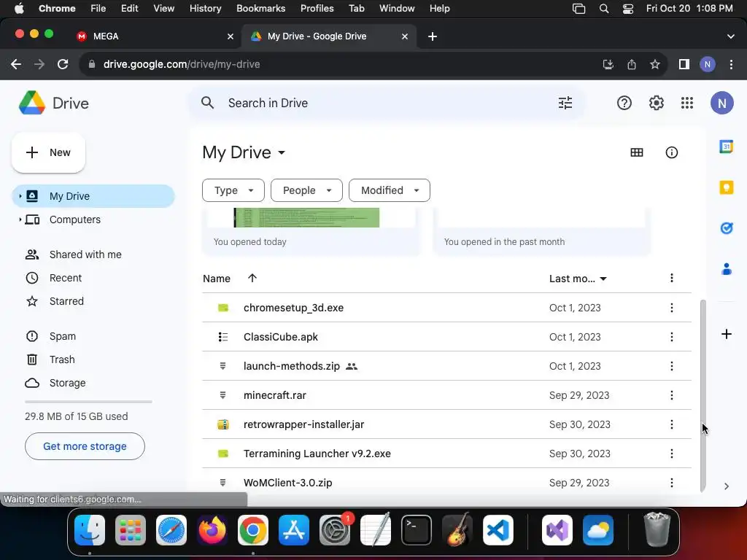Open more actions for launch-methods.zip
Image resolution: width=747 pixels, height=560 pixels.
tap(671, 366)
